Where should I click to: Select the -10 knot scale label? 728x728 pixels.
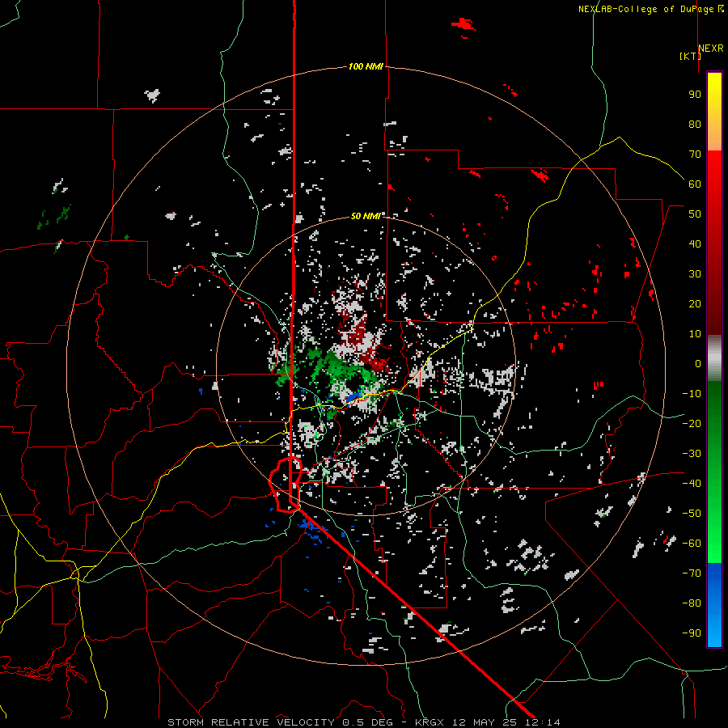(x=692, y=394)
